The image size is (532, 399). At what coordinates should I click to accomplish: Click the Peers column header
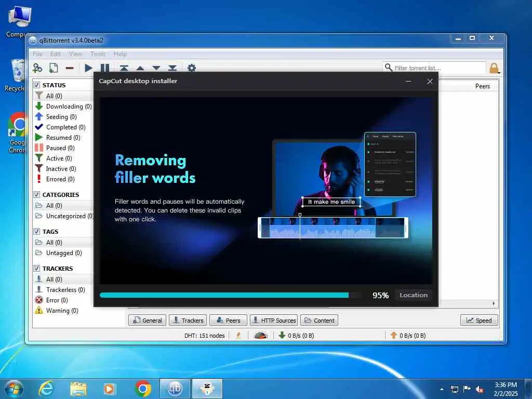point(482,86)
